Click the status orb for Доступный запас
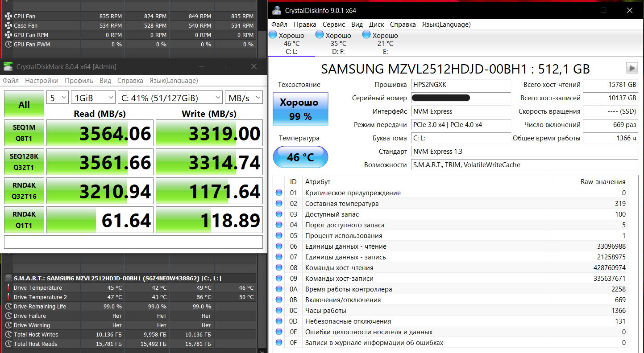 279,214
